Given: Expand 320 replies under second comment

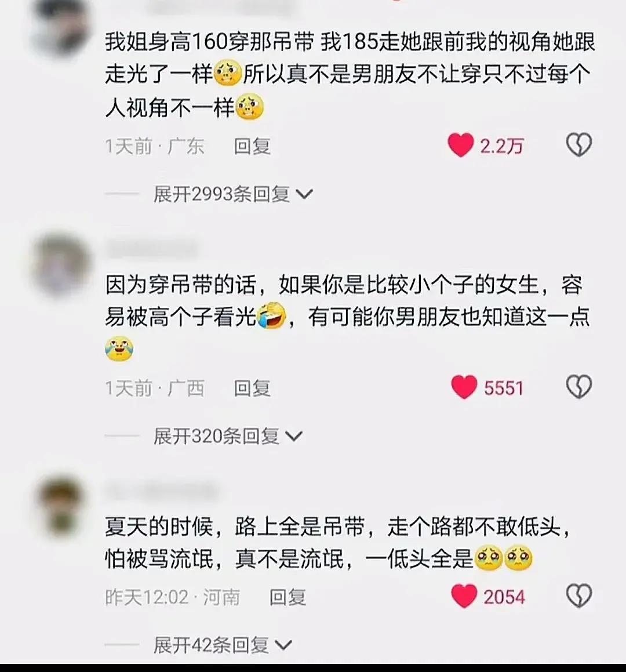Looking at the screenshot, I should point(228,436).
